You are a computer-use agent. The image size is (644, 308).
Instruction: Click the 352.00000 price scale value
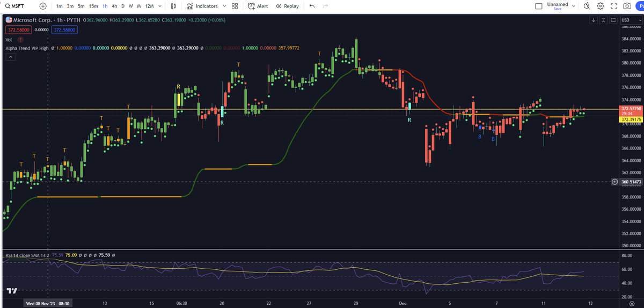(632, 234)
